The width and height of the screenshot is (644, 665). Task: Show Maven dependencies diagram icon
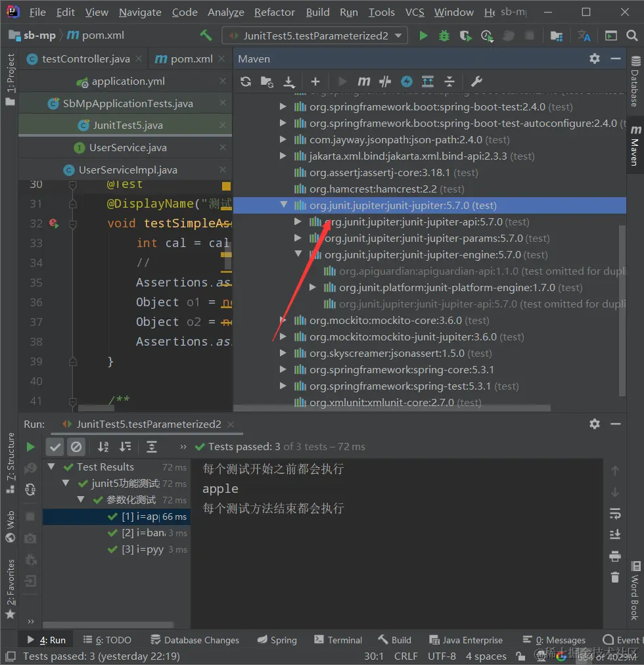(x=428, y=81)
